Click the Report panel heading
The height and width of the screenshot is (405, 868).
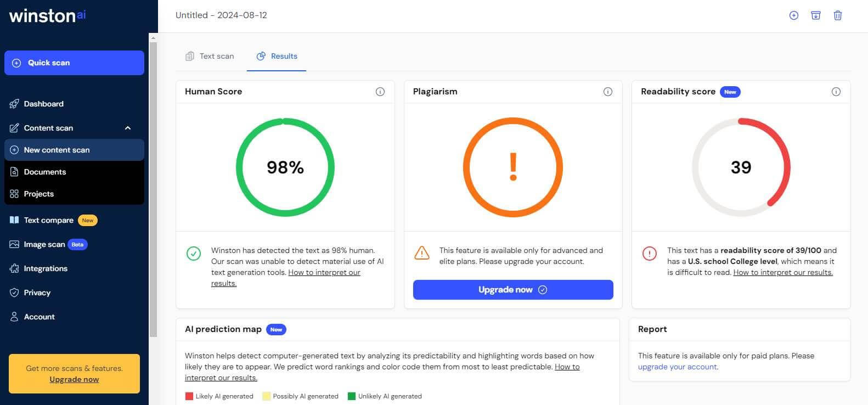pyautogui.click(x=652, y=329)
